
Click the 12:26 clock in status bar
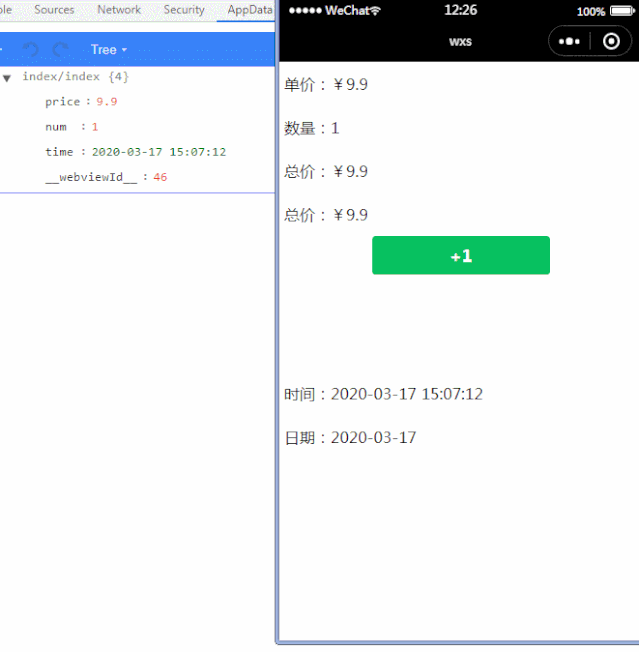[460, 10]
